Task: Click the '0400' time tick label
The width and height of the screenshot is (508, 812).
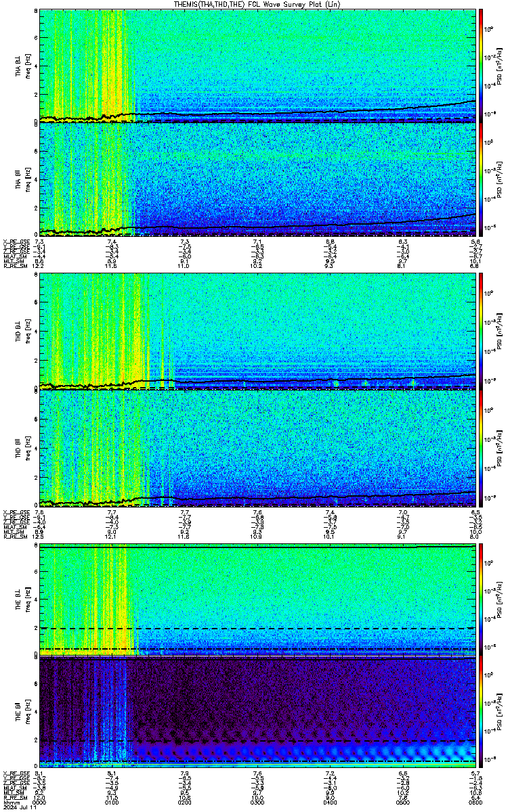Action: click(x=330, y=802)
